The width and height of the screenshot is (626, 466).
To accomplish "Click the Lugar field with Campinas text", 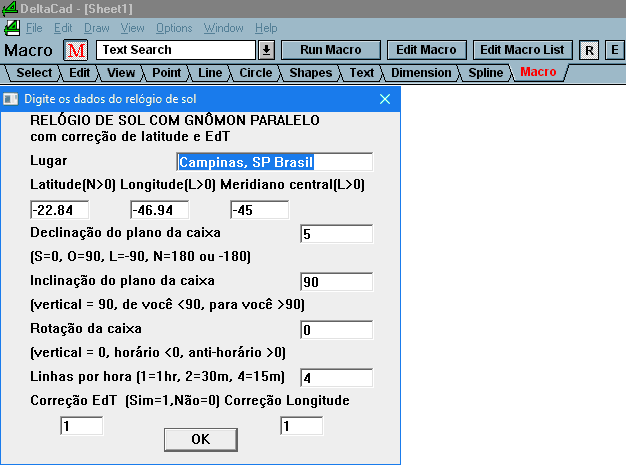I will 273,162.
